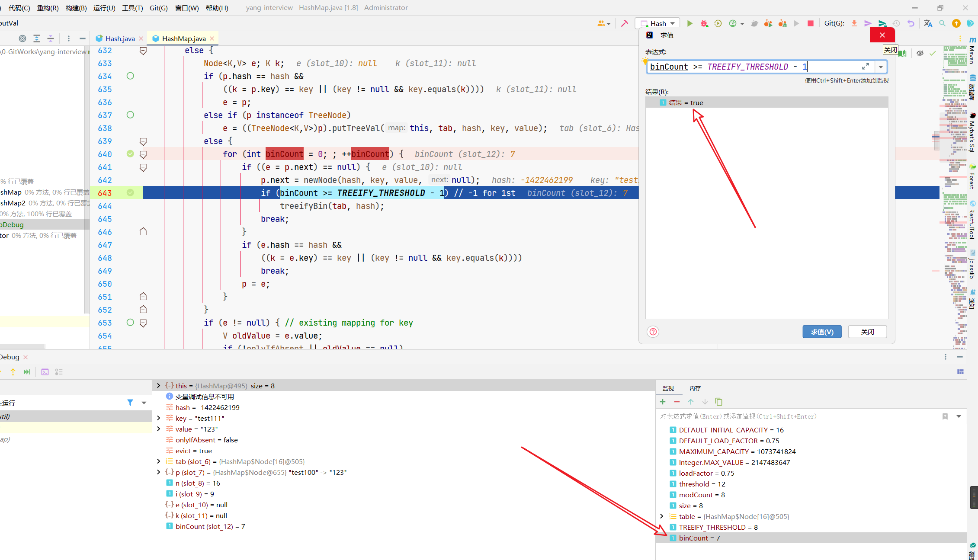Build project with the hammer icon

[625, 23]
